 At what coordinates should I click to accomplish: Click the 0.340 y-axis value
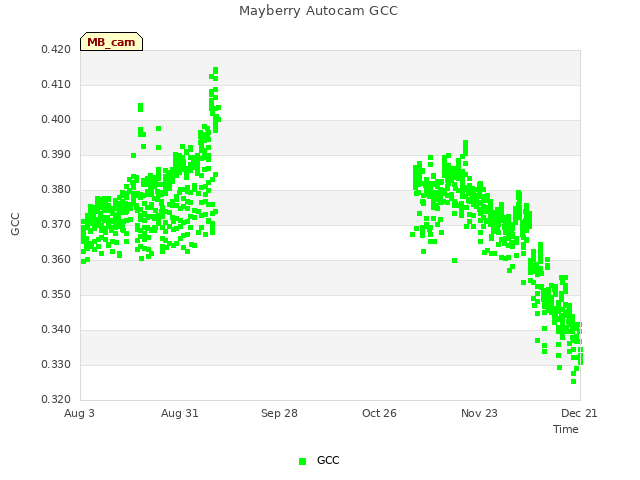click(56, 329)
